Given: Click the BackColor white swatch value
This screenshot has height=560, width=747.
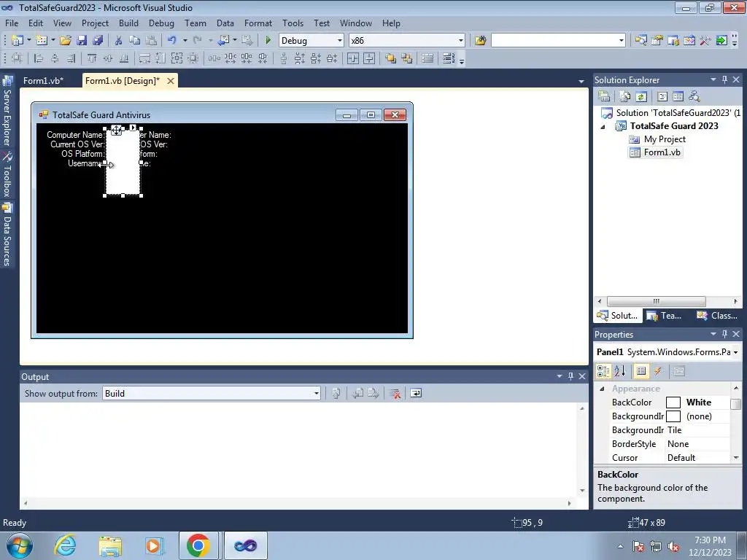Looking at the screenshot, I should coord(673,402).
